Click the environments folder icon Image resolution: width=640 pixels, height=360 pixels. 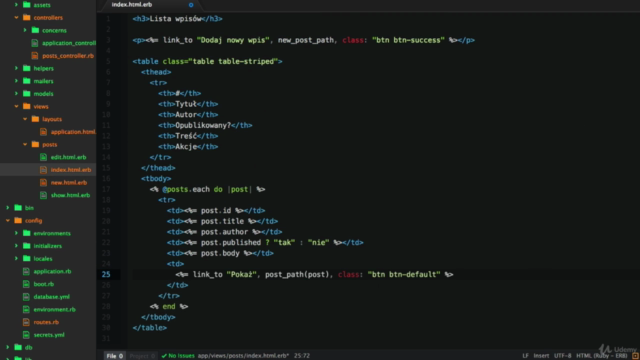tap(27, 233)
